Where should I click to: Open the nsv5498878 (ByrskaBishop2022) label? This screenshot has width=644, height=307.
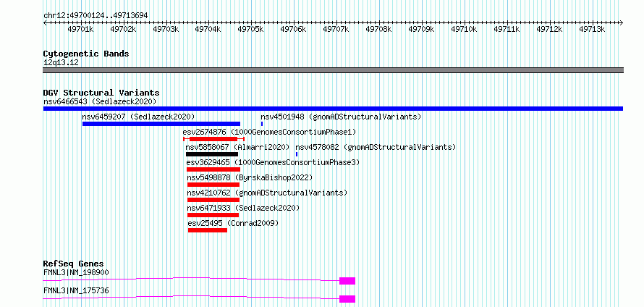pos(250,177)
